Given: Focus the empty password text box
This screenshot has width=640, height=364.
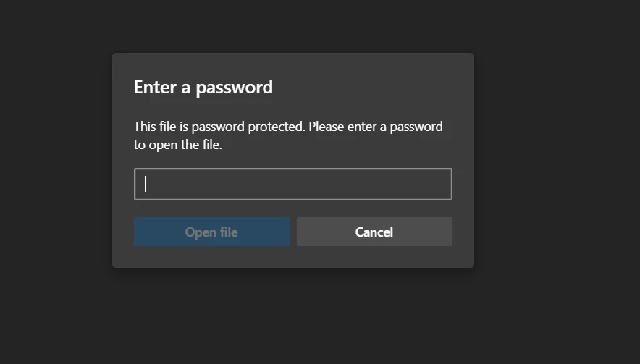Looking at the screenshot, I should [x=292, y=184].
